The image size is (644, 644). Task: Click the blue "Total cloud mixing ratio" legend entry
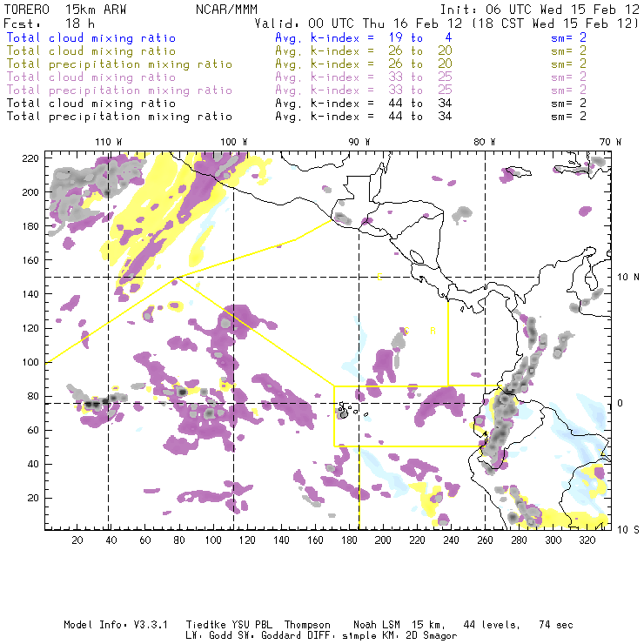pyautogui.click(x=91, y=37)
